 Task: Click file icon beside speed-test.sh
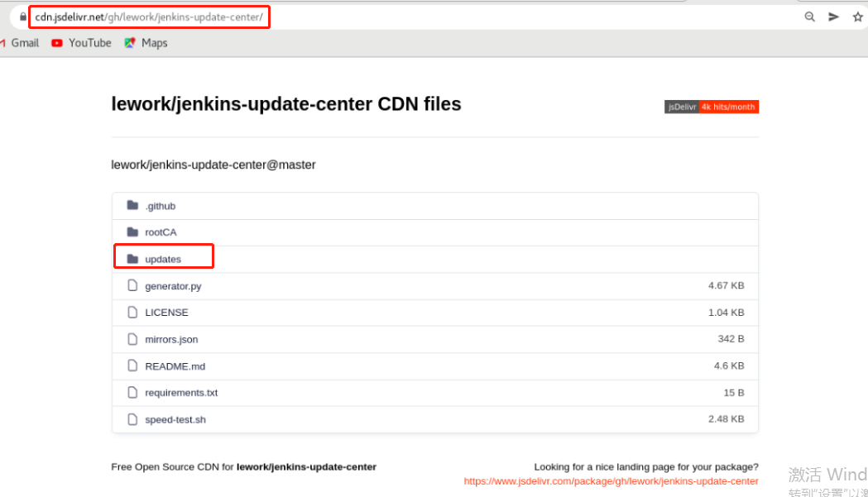point(132,419)
